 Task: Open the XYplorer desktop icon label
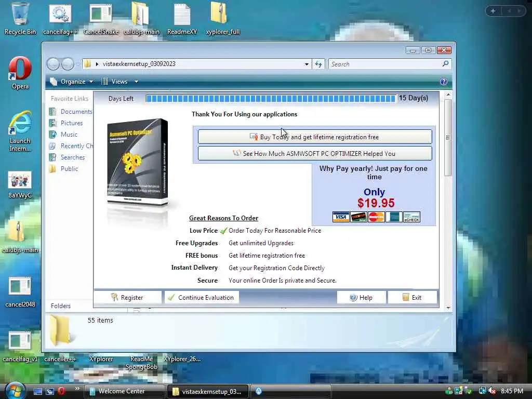coord(101,358)
